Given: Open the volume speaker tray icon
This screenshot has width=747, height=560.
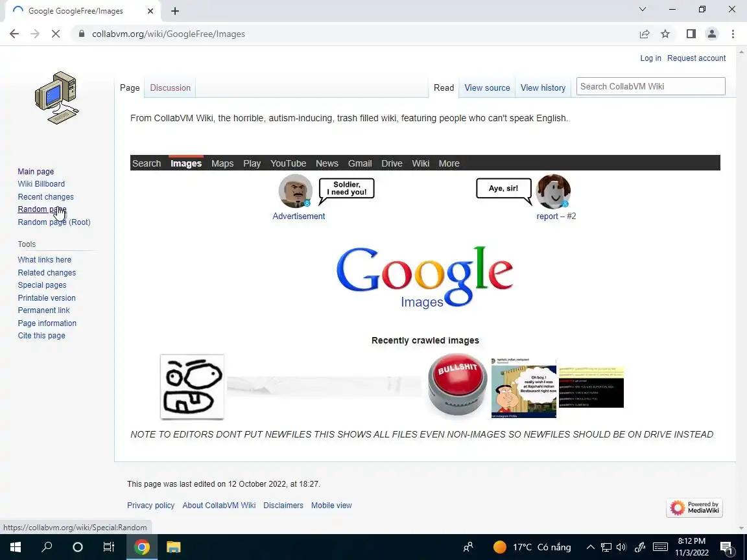Looking at the screenshot, I should [621, 547].
